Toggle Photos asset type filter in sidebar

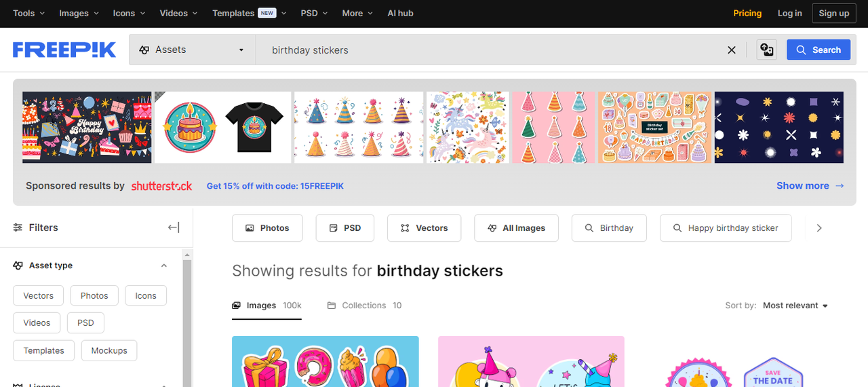[x=94, y=296]
